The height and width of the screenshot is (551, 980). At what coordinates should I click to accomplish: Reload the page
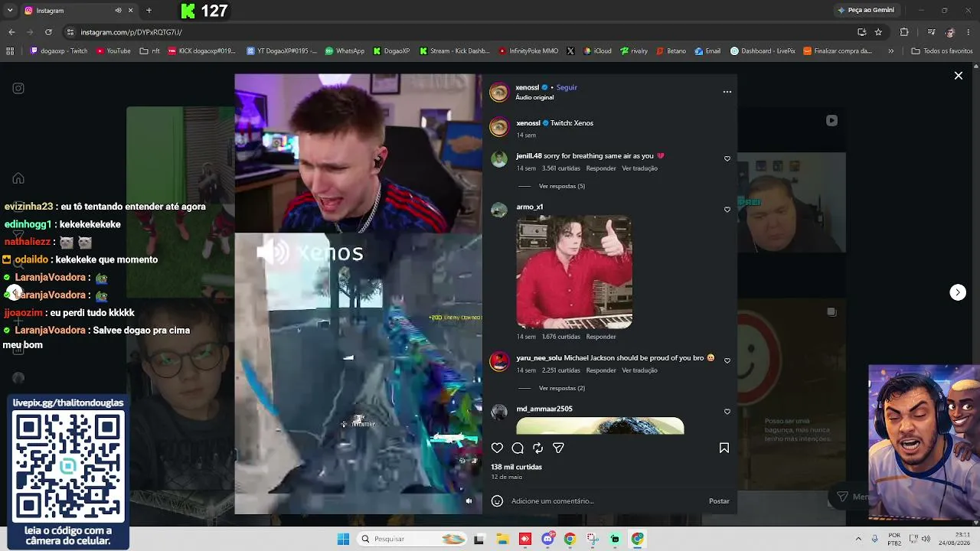pyautogui.click(x=48, y=32)
